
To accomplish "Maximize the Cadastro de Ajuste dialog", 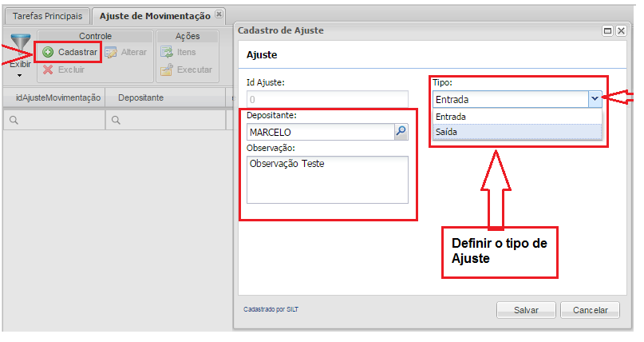I will coord(607,31).
